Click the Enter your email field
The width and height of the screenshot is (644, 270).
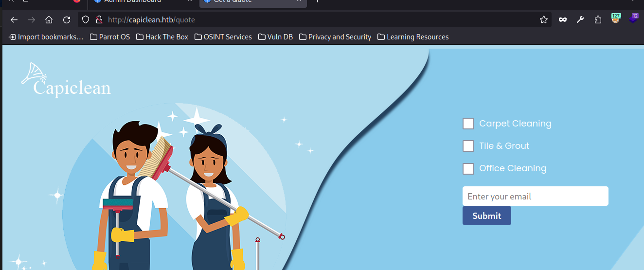[x=535, y=197]
